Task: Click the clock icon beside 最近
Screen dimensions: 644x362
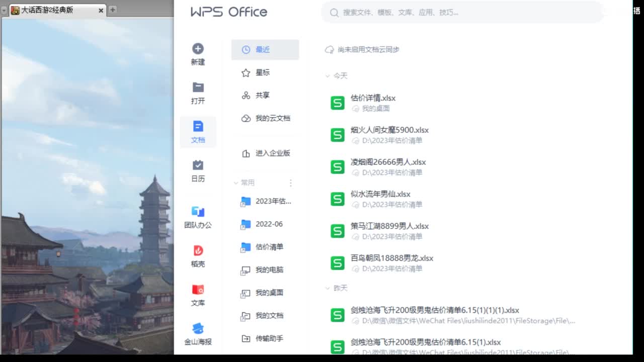Action: tap(246, 50)
